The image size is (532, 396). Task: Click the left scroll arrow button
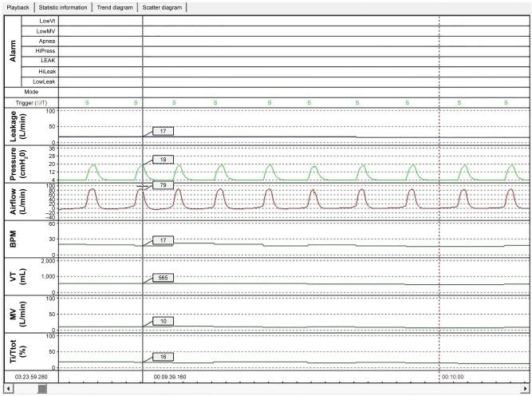click(x=8, y=389)
